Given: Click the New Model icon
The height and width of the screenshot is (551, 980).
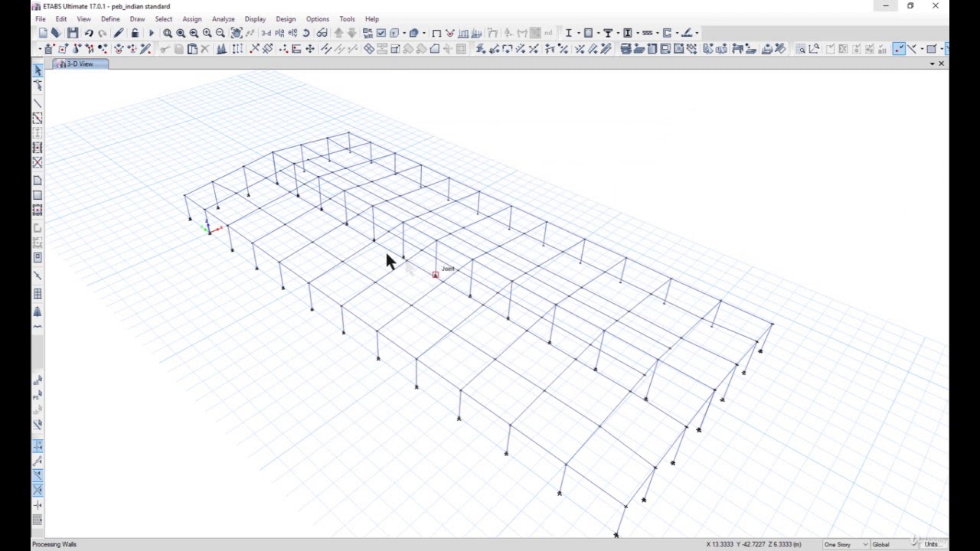Looking at the screenshot, I should [44, 33].
